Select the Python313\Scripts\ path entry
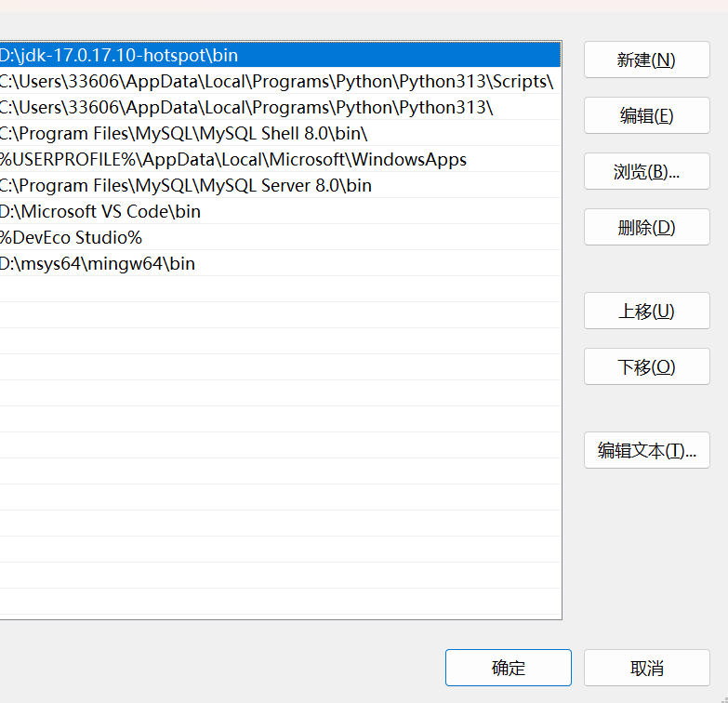This screenshot has width=728, height=703. [x=280, y=81]
